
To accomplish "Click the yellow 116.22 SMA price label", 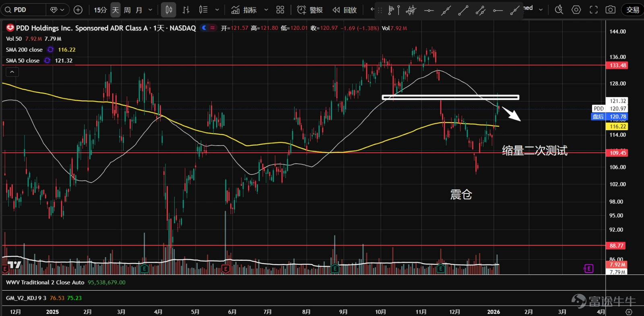I will [x=617, y=126].
